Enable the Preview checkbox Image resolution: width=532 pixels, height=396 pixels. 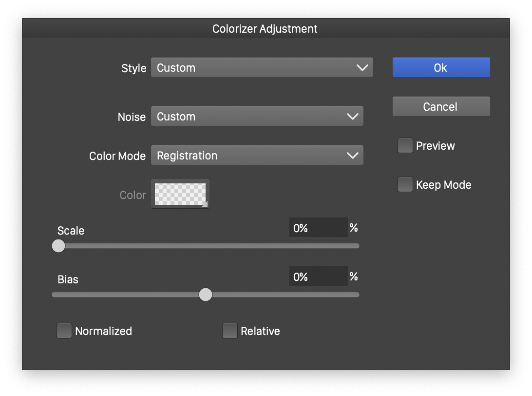click(405, 146)
